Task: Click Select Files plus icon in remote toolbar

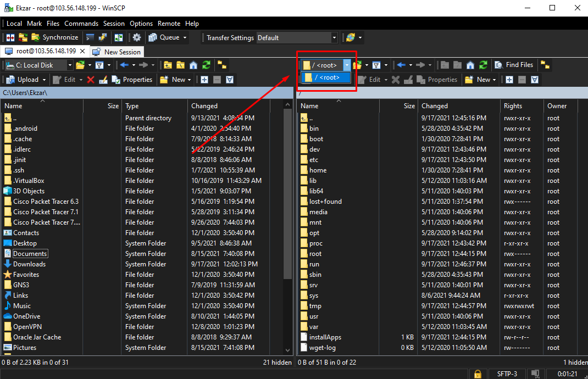Action: tap(509, 80)
